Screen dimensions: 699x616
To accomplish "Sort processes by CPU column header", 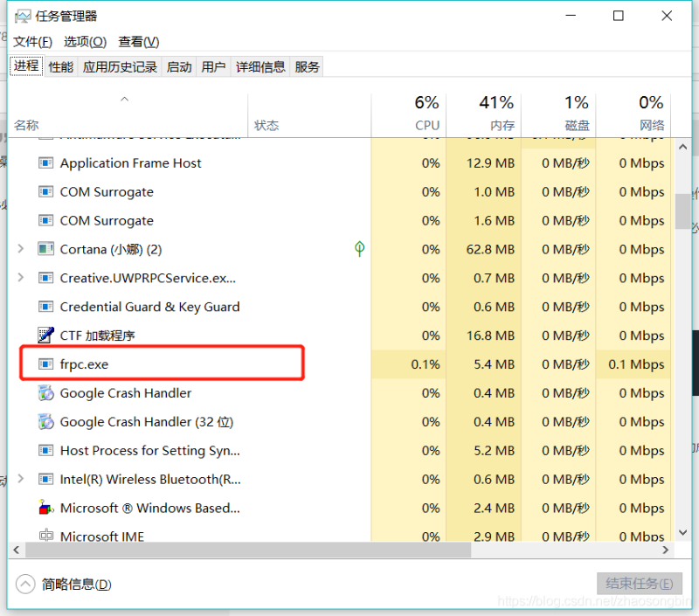I will coord(409,114).
